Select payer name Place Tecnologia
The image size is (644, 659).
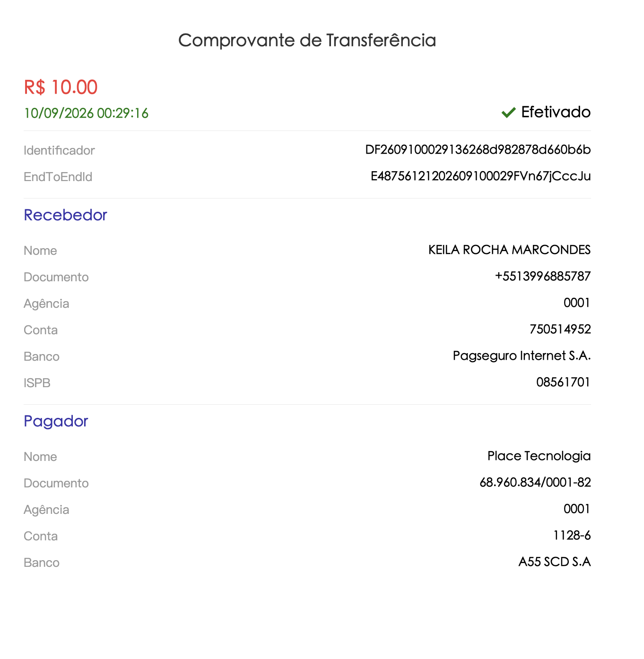[539, 456]
